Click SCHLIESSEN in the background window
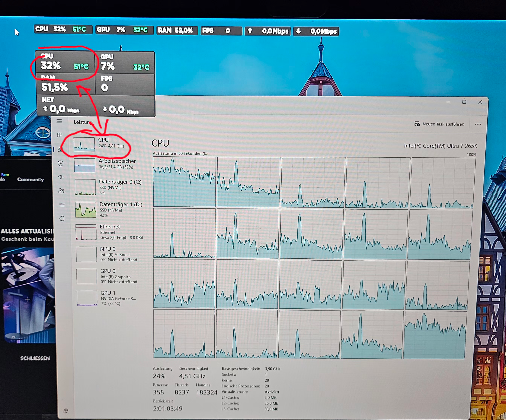The width and height of the screenshot is (506, 420). (x=35, y=358)
